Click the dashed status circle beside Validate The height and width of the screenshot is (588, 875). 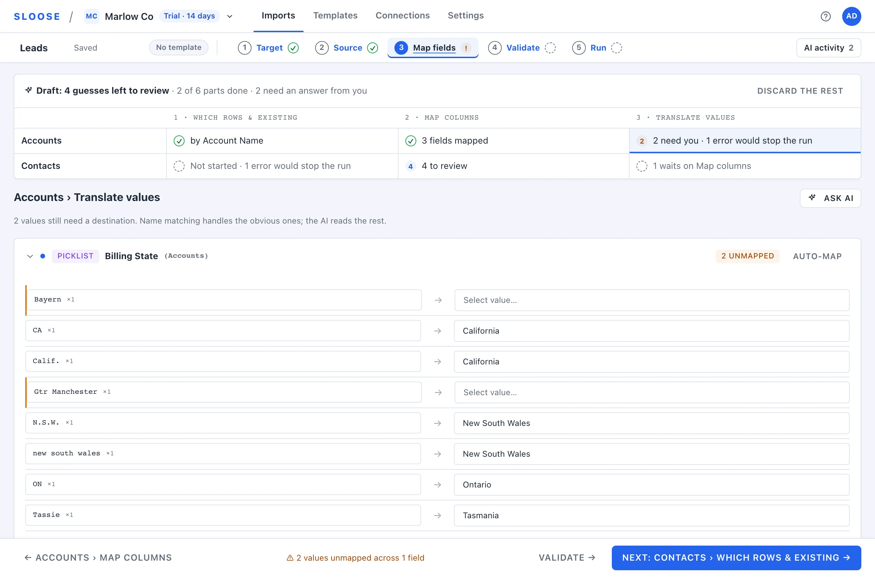click(550, 48)
